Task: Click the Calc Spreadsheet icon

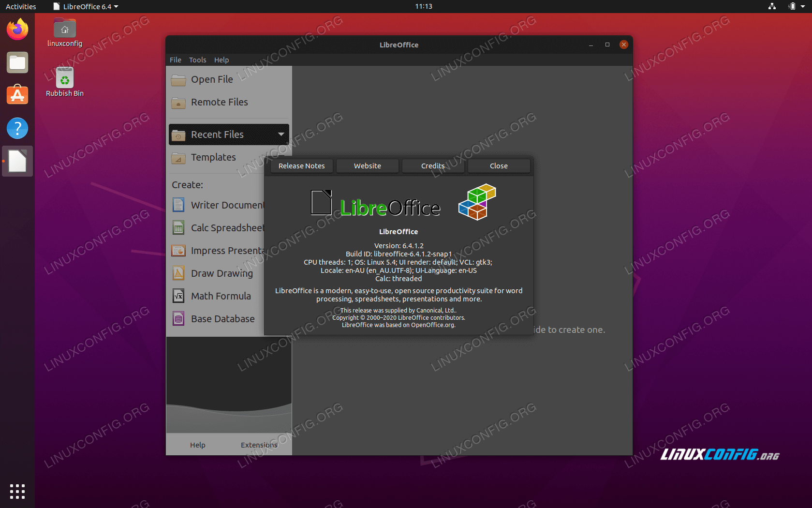Action: [x=178, y=228]
